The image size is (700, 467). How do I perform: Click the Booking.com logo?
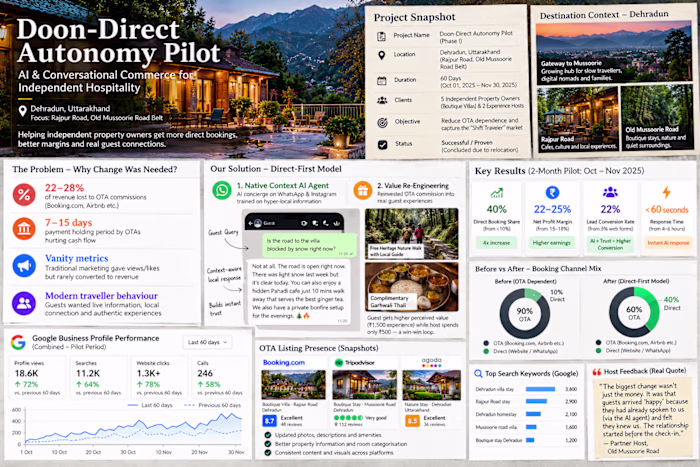tap(284, 363)
